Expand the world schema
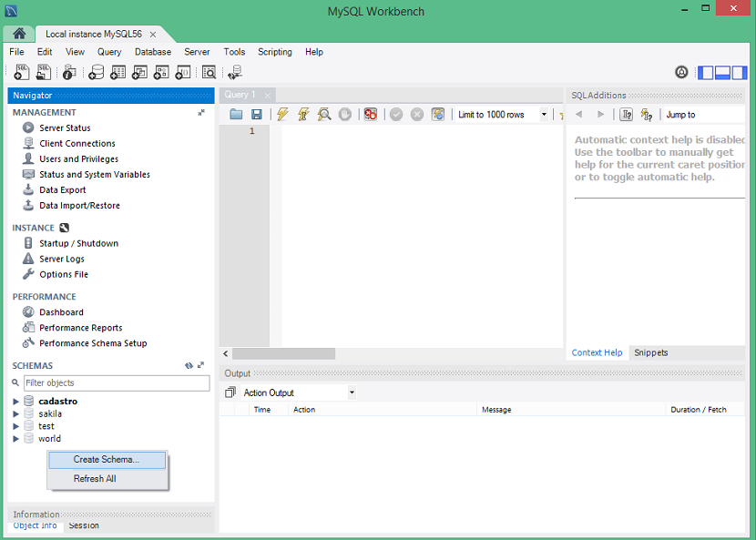756x540 pixels. [15, 439]
